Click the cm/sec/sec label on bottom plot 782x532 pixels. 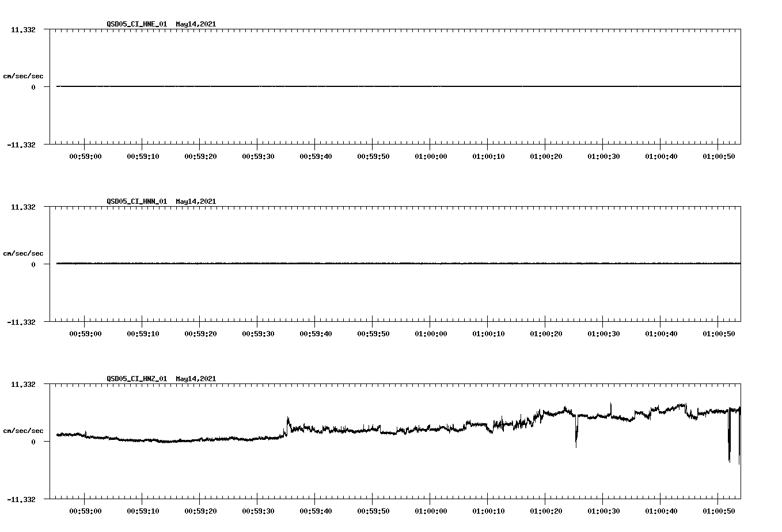point(24,430)
